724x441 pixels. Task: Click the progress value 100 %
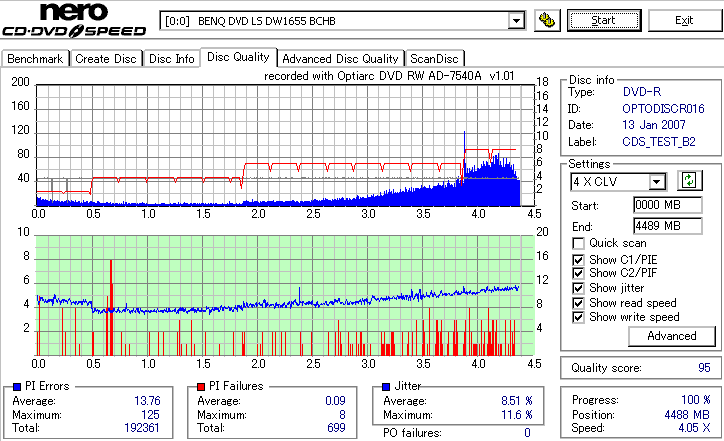click(x=695, y=400)
